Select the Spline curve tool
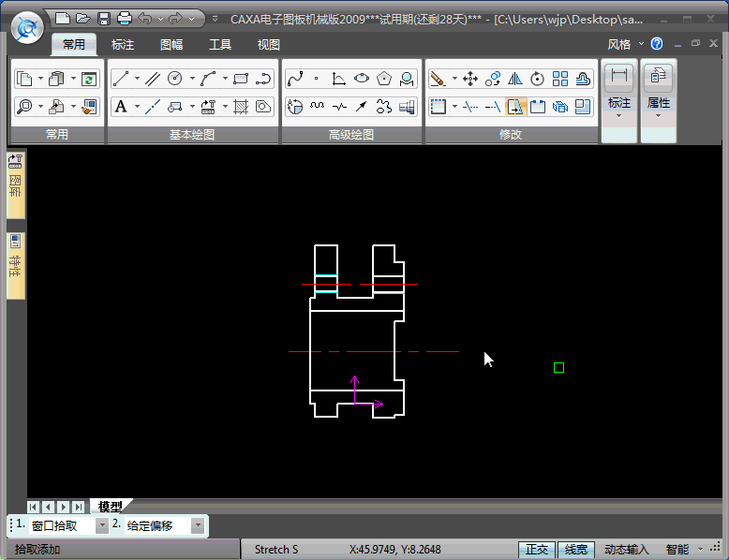Screen dimensions: 729x560 295,79
